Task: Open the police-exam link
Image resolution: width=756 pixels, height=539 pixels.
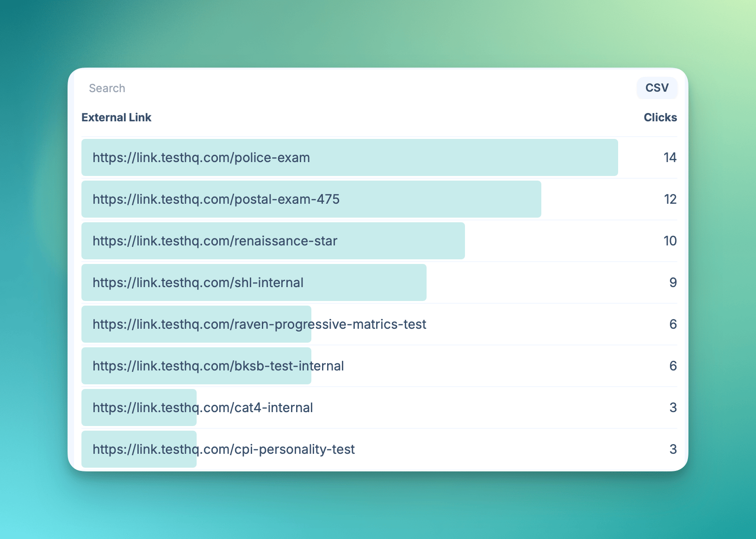Action: point(201,157)
